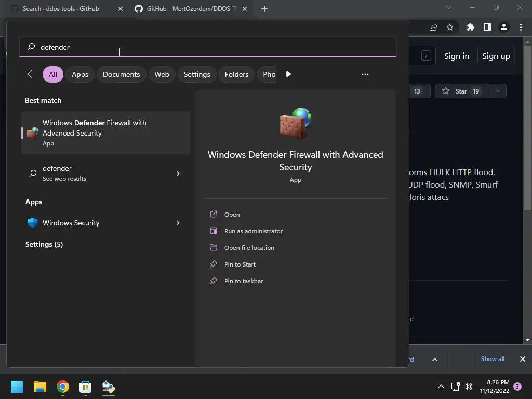Open the Chrome profile avatar icon
Viewport: 532px width, 399px height.
[504, 27]
